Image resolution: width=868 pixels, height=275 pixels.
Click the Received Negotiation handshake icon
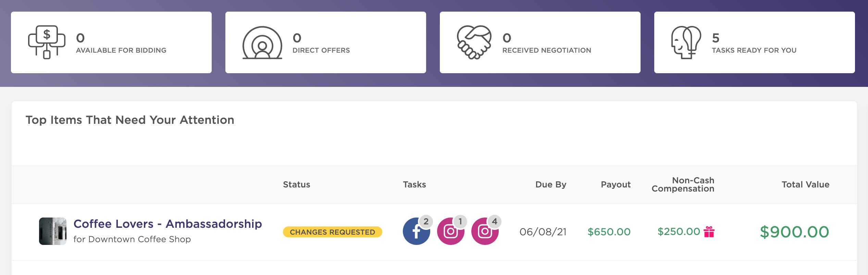coord(474,42)
